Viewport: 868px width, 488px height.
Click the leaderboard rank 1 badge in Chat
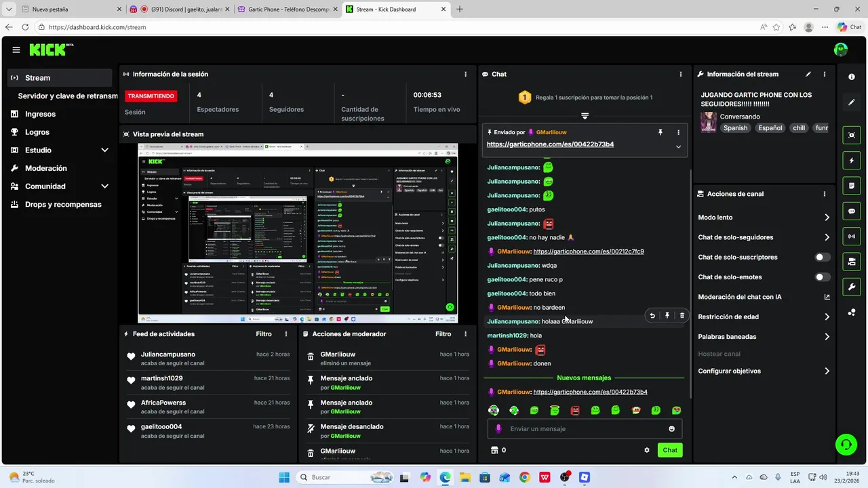tap(524, 98)
